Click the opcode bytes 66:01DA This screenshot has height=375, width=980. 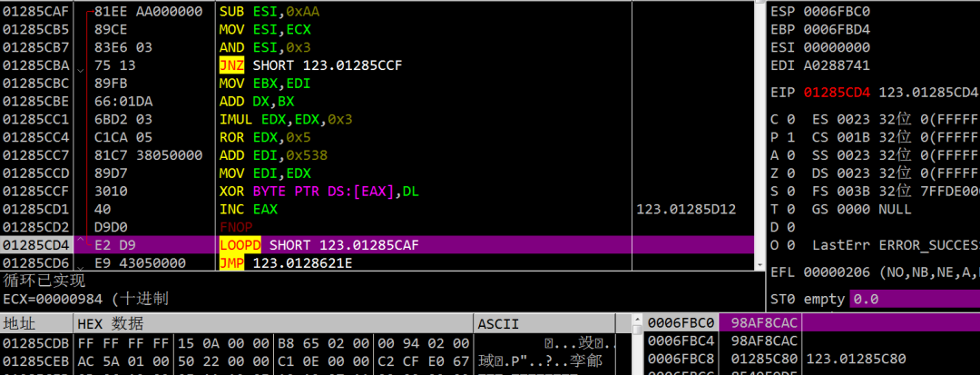tap(123, 102)
